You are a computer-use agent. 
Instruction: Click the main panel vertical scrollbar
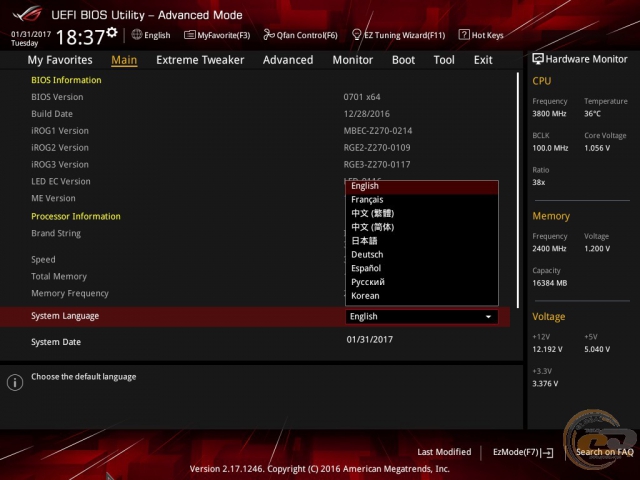pyautogui.click(x=518, y=190)
